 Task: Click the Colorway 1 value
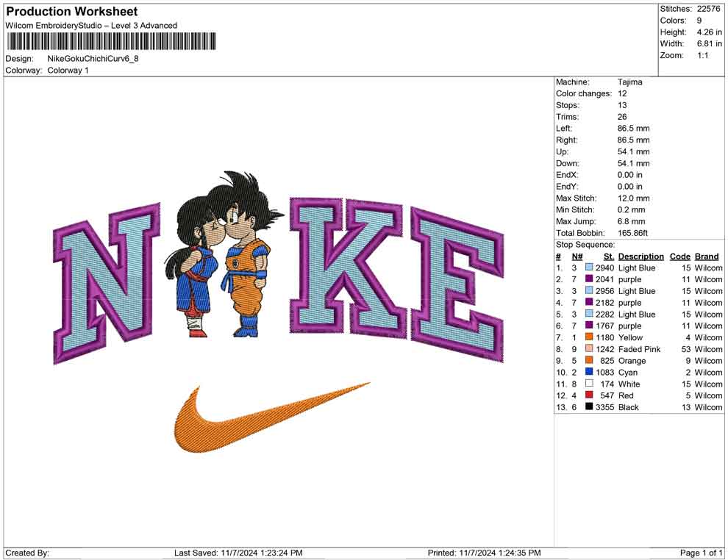[x=68, y=70]
